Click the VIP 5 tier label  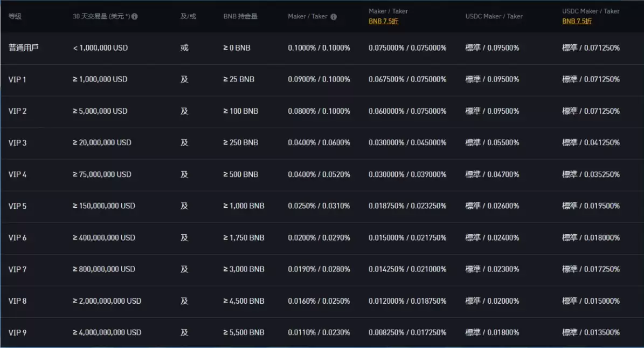(x=17, y=206)
